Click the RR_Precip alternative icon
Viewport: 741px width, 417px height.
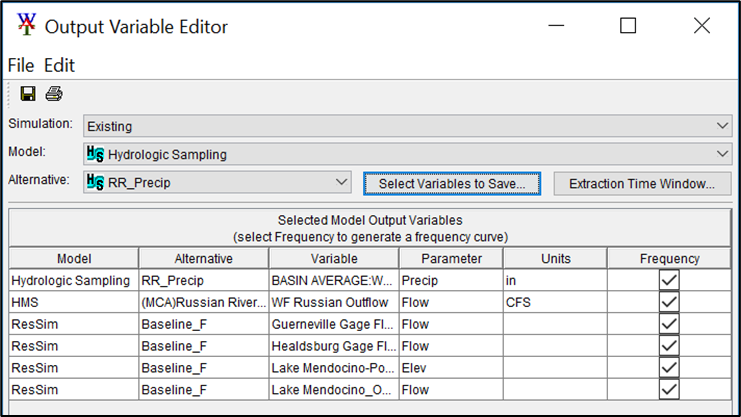(x=96, y=183)
